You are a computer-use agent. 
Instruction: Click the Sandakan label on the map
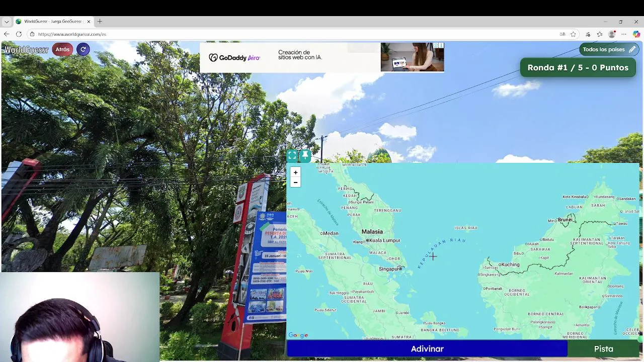click(626, 199)
